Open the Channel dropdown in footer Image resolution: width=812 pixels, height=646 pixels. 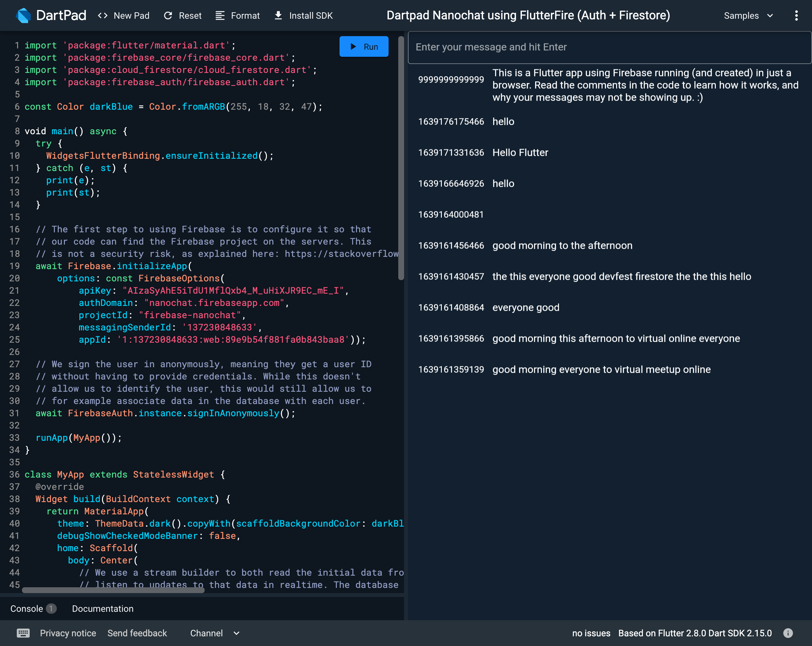tap(207, 633)
